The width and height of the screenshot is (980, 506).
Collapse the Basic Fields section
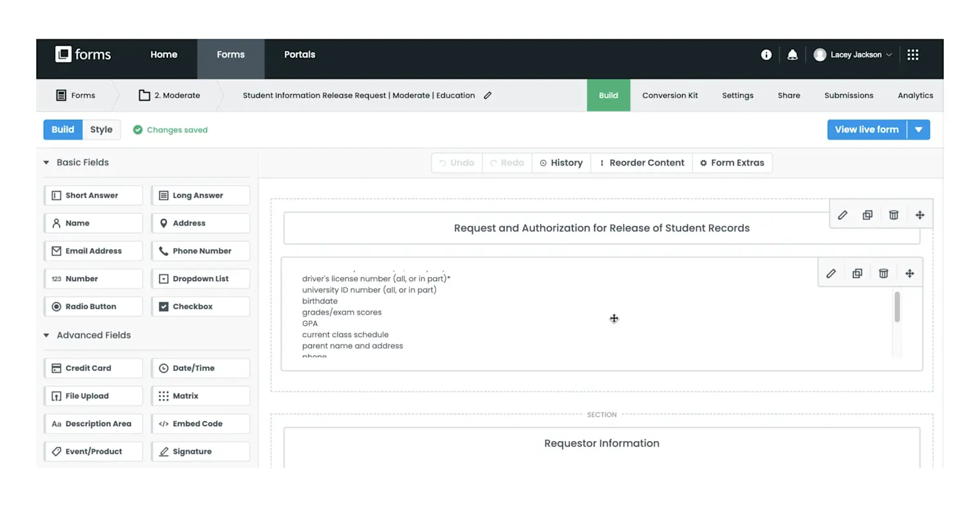click(x=46, y=162)
